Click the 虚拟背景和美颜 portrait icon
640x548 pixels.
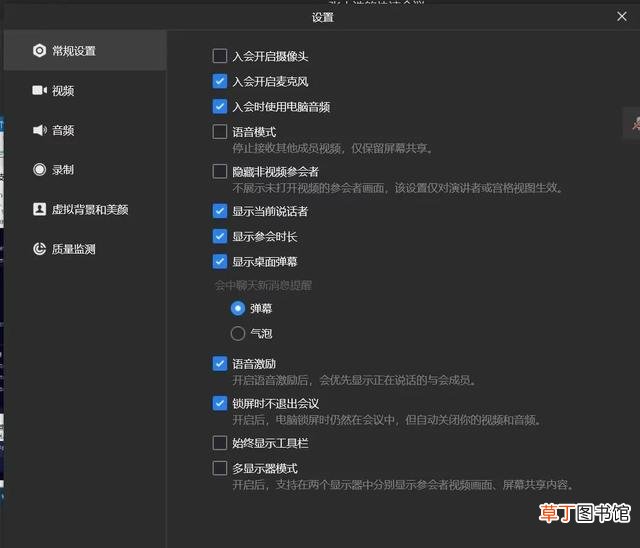[40, 209]
